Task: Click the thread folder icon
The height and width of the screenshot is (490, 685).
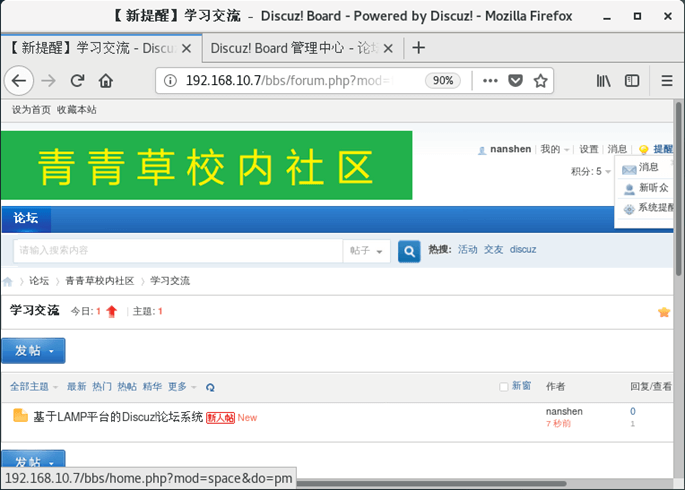Action: [20, 415]
